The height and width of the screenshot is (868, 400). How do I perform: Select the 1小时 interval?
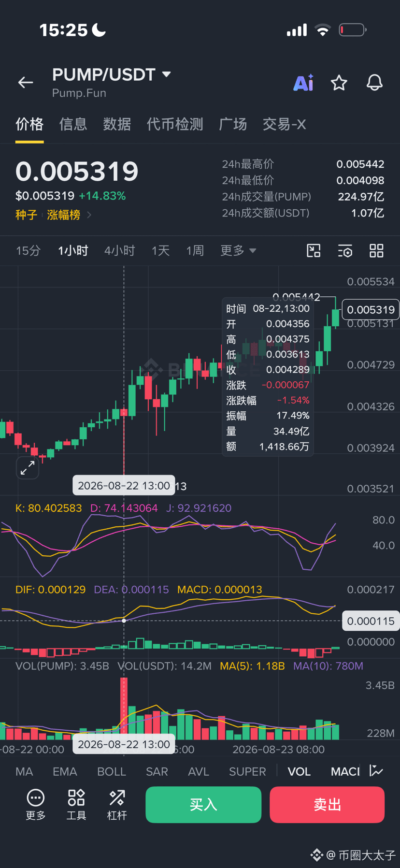(73, 251)
